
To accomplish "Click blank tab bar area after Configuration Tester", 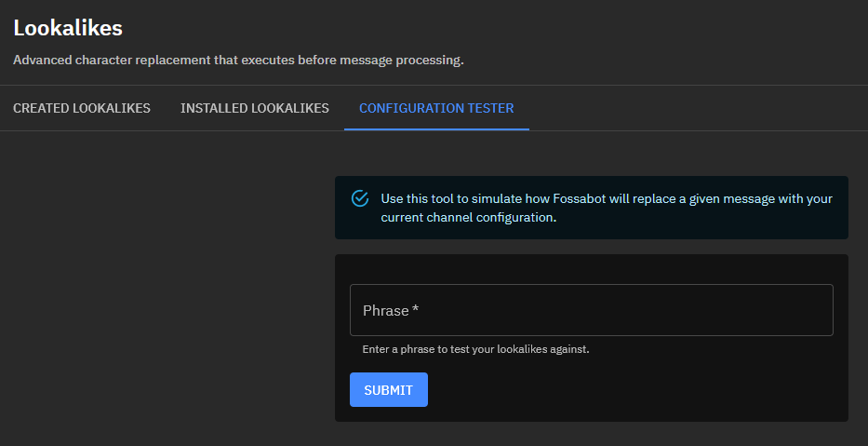I will tap(698, 108).
